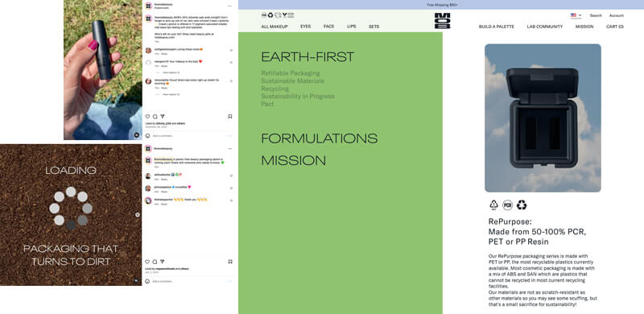Click the recycling symbol under the palette image
Image resolution: width=644 pixels, height=314 pixels.
(x=522, y=205)
